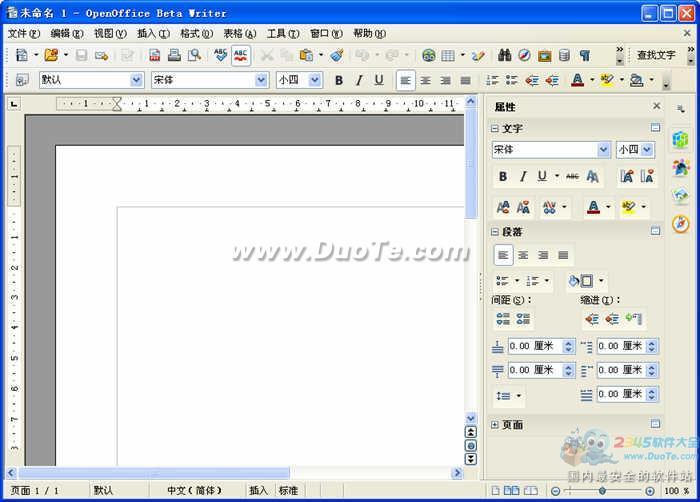Screen dimensions: 700x502
Task: Click the New document icon
Action: pyautogui.click(x=21, y=55)
